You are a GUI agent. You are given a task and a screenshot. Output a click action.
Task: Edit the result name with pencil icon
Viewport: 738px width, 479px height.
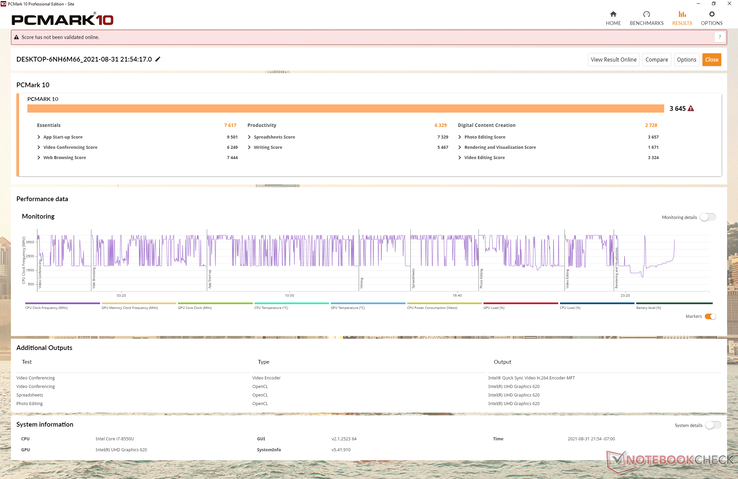click(158, 60)
